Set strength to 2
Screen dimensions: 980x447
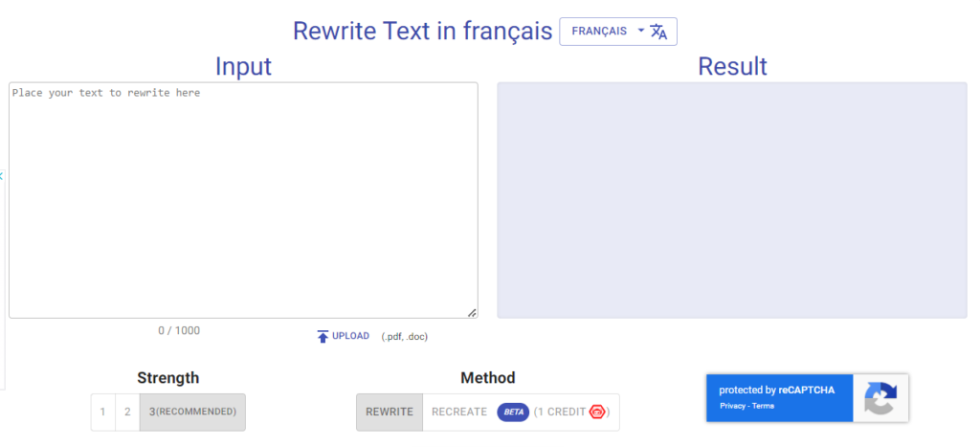pos(127,412)
